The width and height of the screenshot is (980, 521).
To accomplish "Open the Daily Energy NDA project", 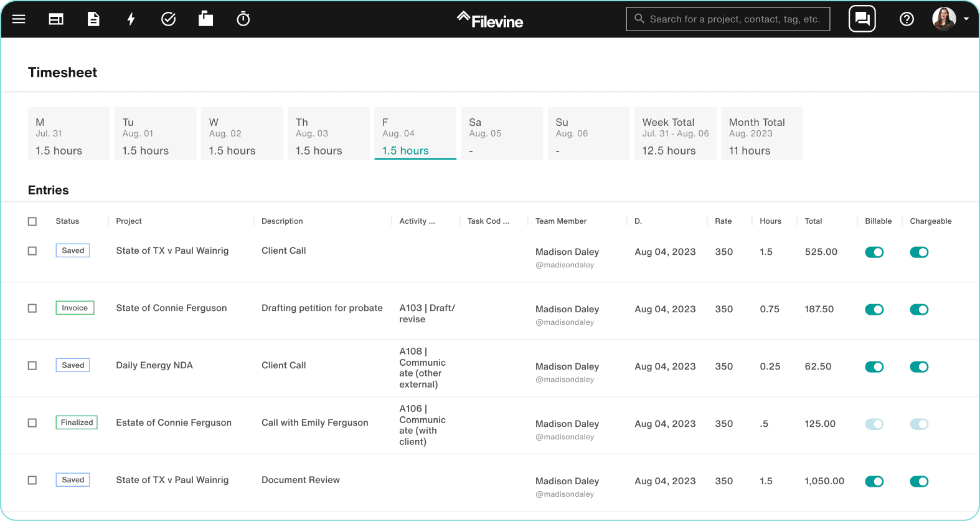I will coord(154,366).
